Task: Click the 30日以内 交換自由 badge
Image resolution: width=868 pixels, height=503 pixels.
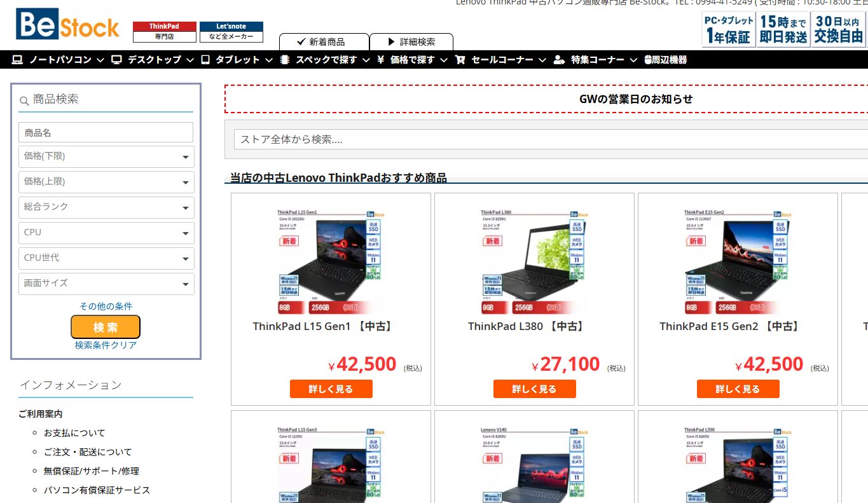Action: (838, 29)
